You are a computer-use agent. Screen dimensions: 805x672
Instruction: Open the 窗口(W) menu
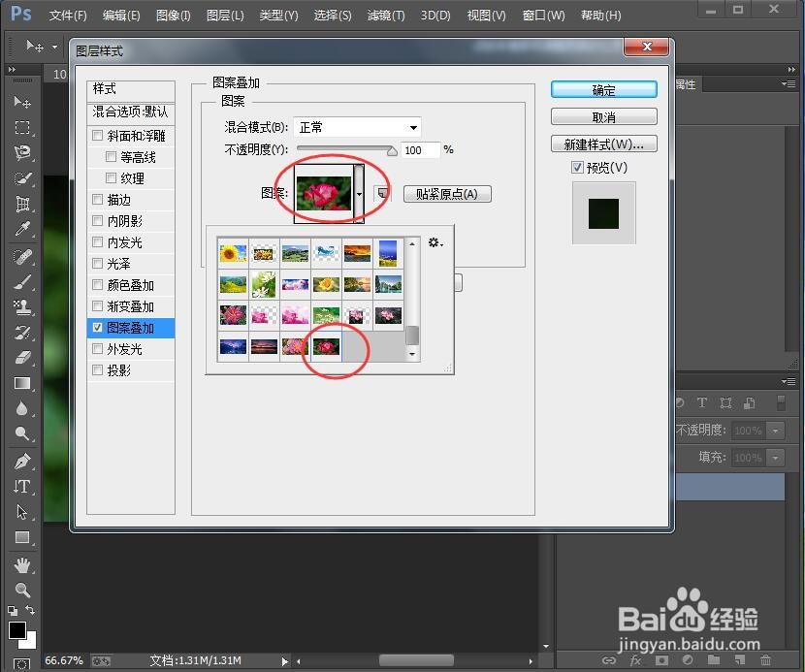coord(543,16)
